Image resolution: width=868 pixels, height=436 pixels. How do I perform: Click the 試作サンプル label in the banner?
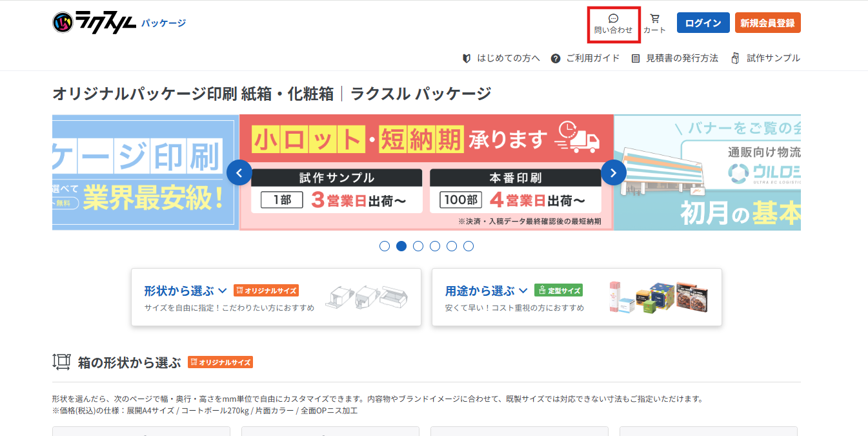337,178
